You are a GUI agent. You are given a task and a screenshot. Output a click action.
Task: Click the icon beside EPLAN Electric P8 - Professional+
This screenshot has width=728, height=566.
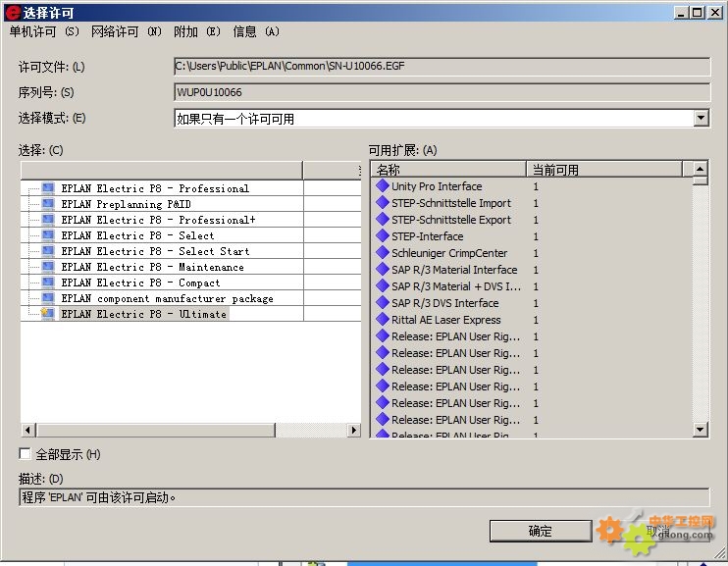[48, 220]
